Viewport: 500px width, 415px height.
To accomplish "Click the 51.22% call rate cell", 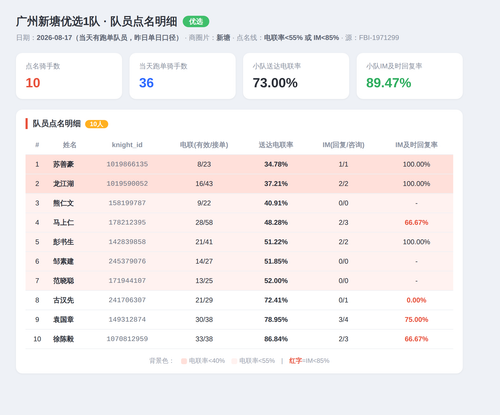I will (276, 242).
